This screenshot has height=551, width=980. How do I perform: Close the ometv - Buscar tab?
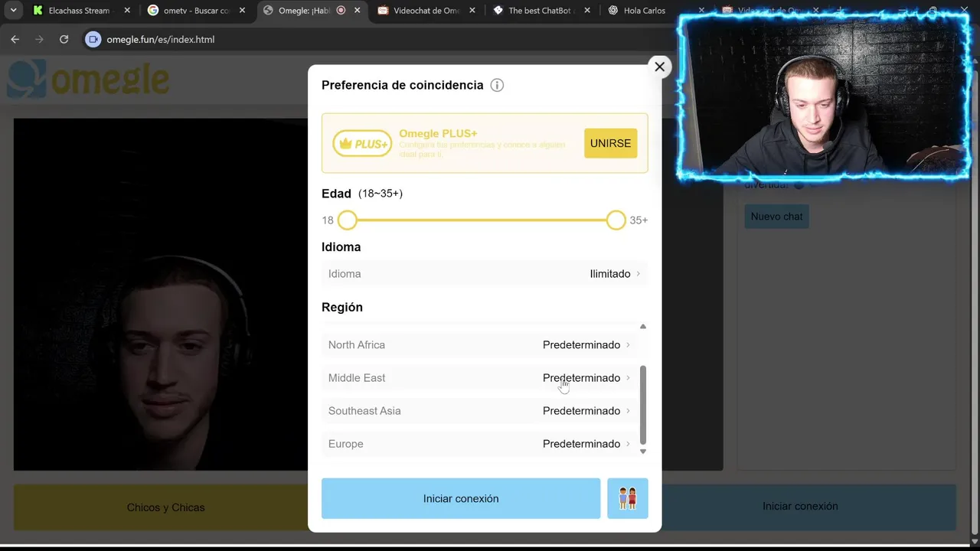(x=242, y=11)
